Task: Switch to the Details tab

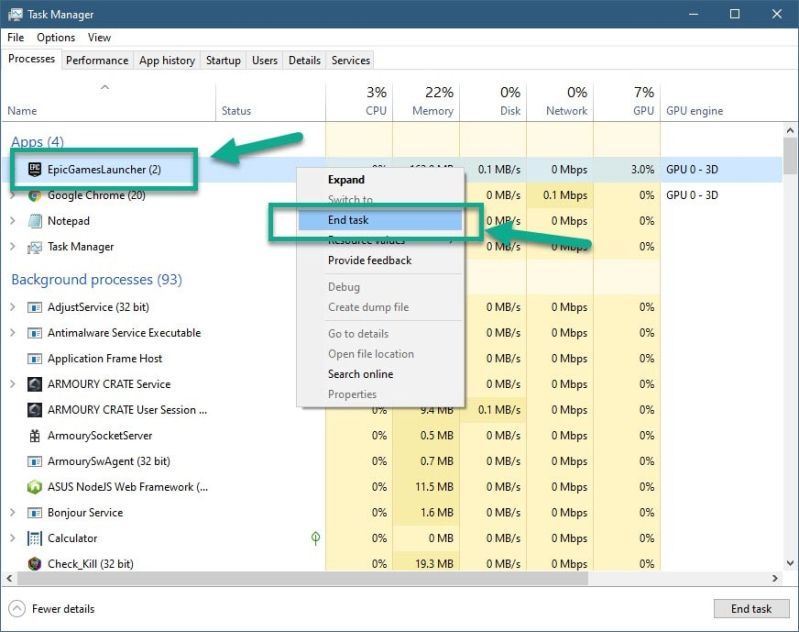Action: coord(304,60)
